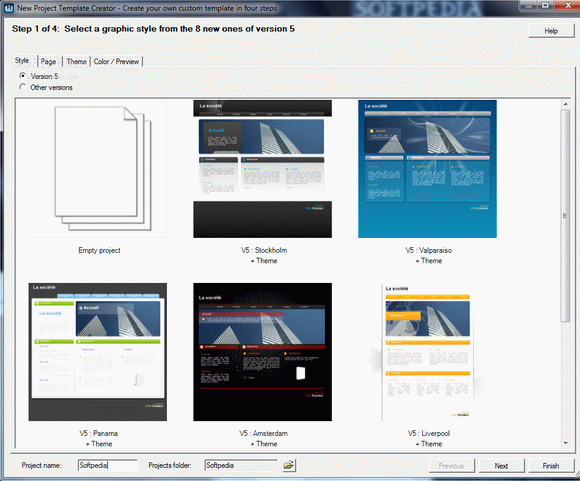Image resolution: width=580 pixels, height=481 pixels.
Task: Click the template list vertical scrollbar thumb
Action: point(565,216)
